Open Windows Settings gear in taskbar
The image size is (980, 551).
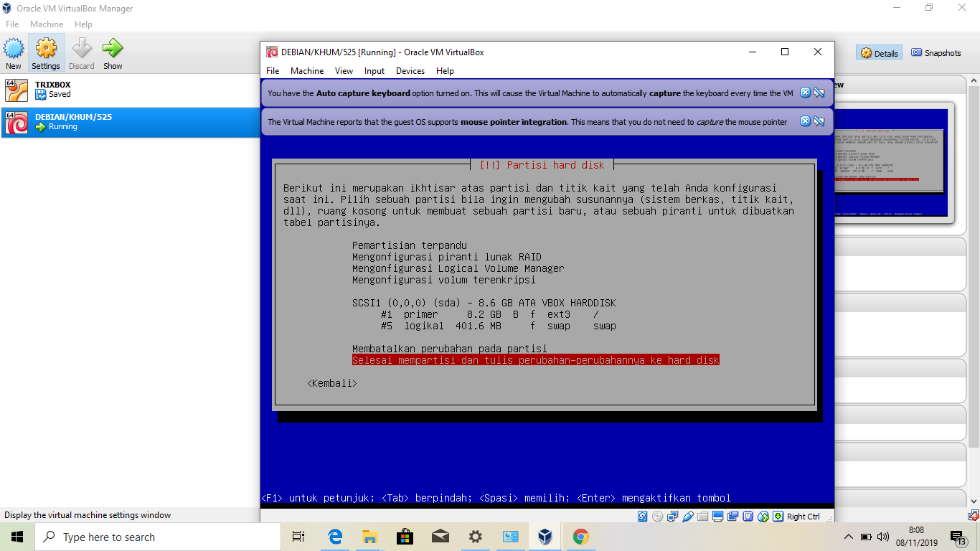click(476, 537)
